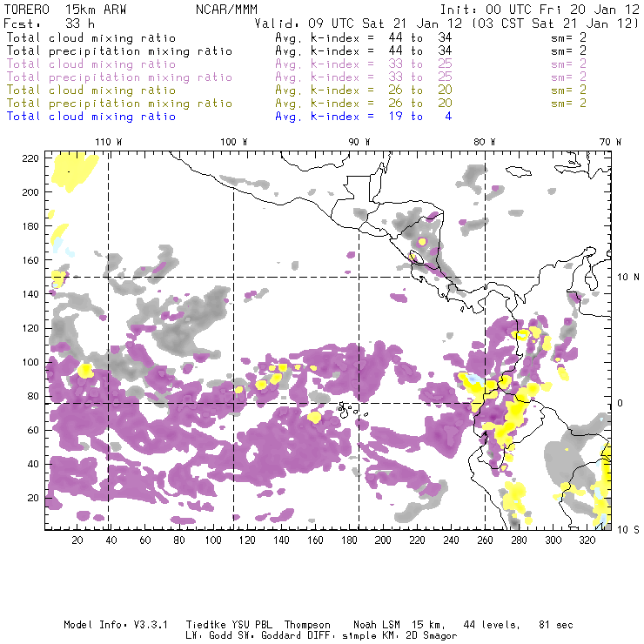The image size is (644, 644).
Task: Select the "Fcst: 33 h" forecast hour text
Action: 49,23
